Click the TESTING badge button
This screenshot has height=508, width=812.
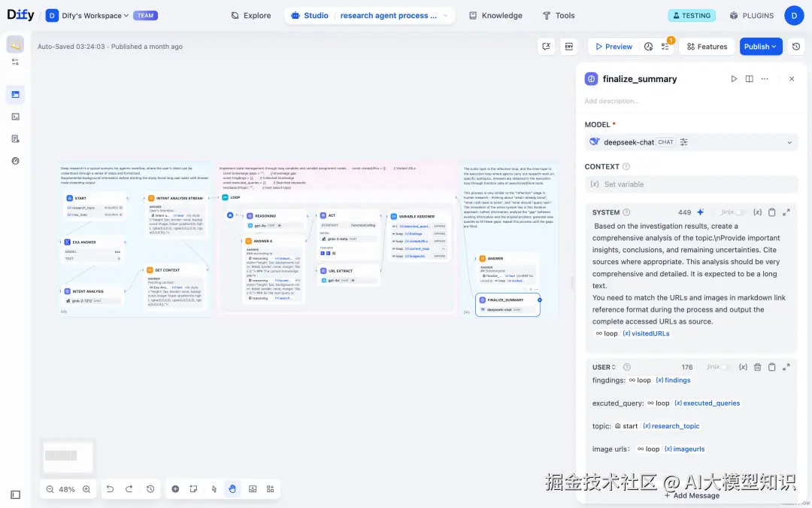692,16
